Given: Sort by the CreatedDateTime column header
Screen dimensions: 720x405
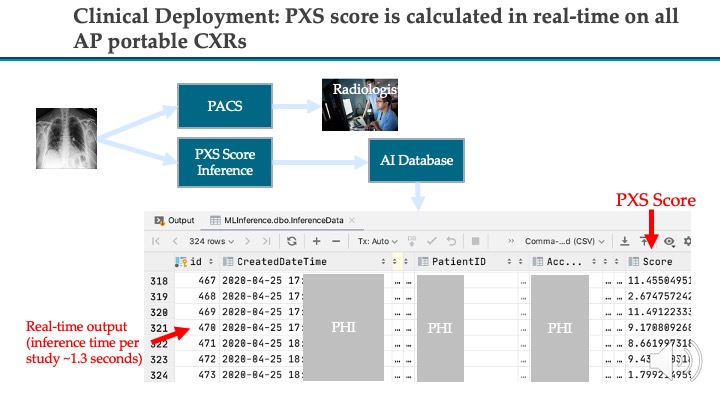Looking at the screenshot, I should coord(281,262).
